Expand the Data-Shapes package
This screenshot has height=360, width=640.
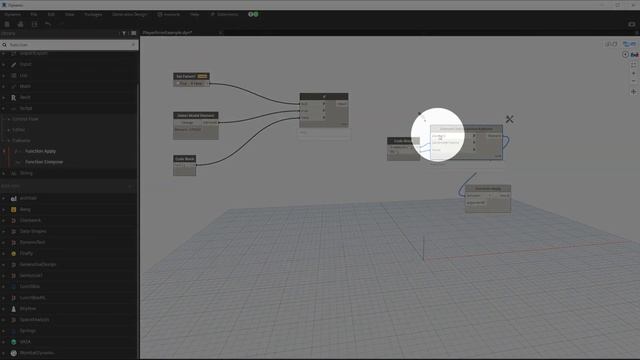(x=4, y=231)
